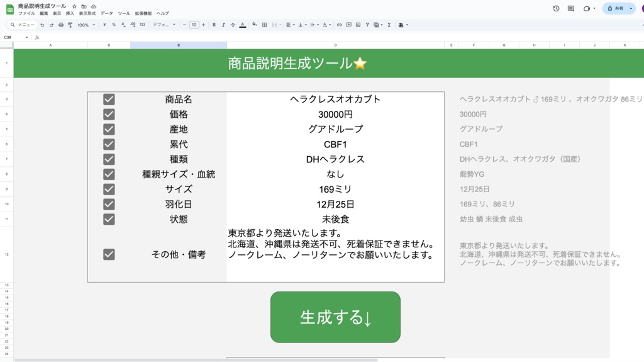Viewport: 644px width, 362px height.
Task: Open the データ menu
Action: point(107,13)
